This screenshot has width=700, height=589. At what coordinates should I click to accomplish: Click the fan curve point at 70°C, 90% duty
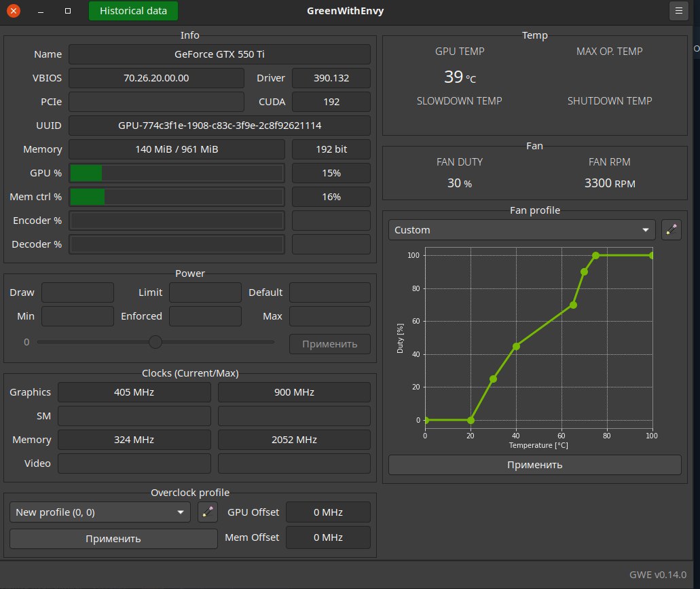point(584,271)
